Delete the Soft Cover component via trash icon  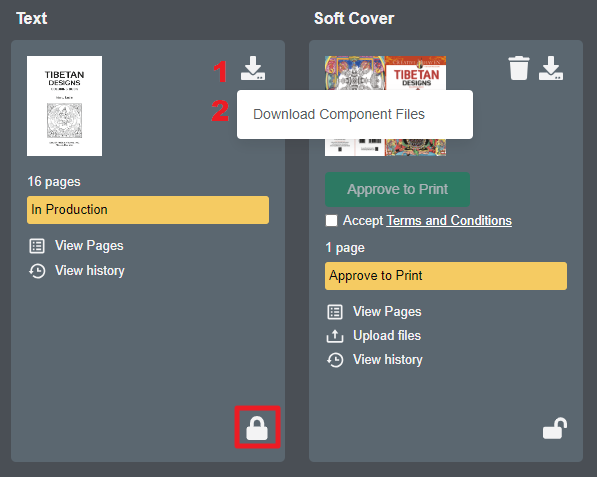click(x=519, y=68)
